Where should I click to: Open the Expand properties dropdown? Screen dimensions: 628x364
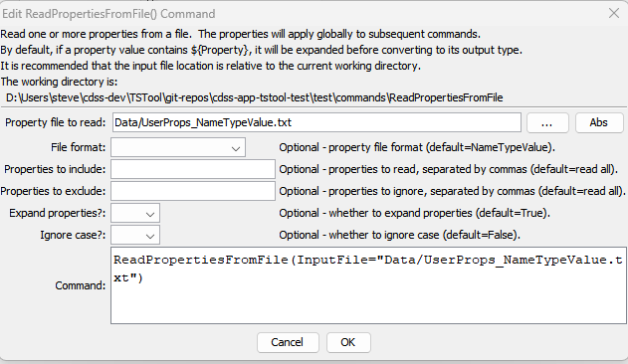point(135,213)
